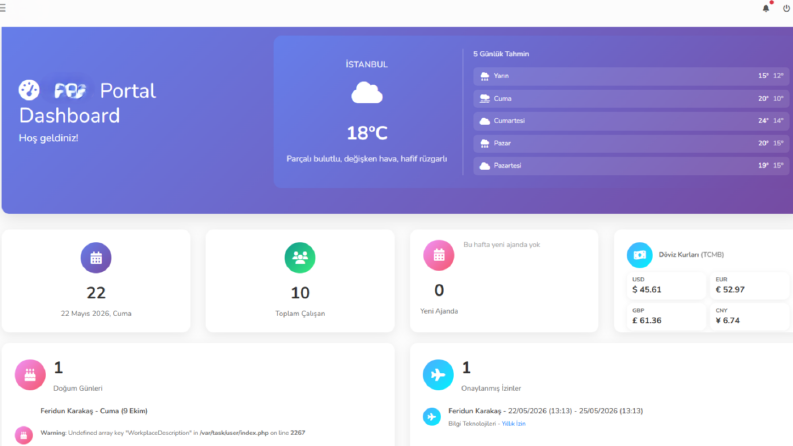
Task: Click the pink birthday cake icon
Action: (x=30, y=375)
